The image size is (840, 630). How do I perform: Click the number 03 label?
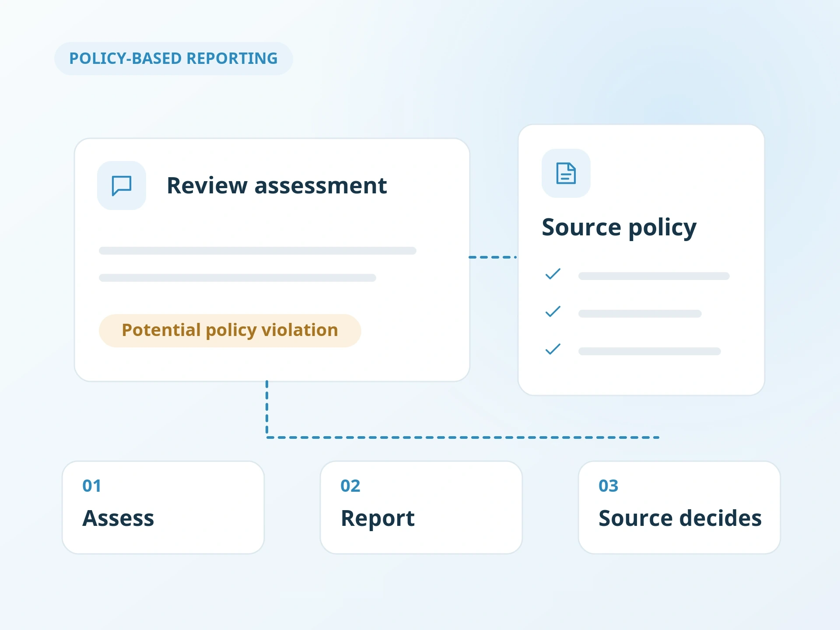coord(609,486)
